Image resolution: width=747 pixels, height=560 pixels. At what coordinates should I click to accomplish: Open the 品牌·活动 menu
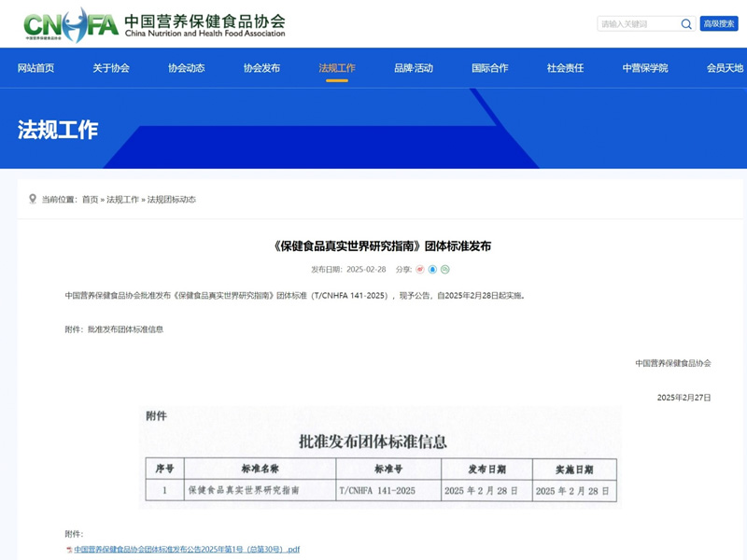414,68
